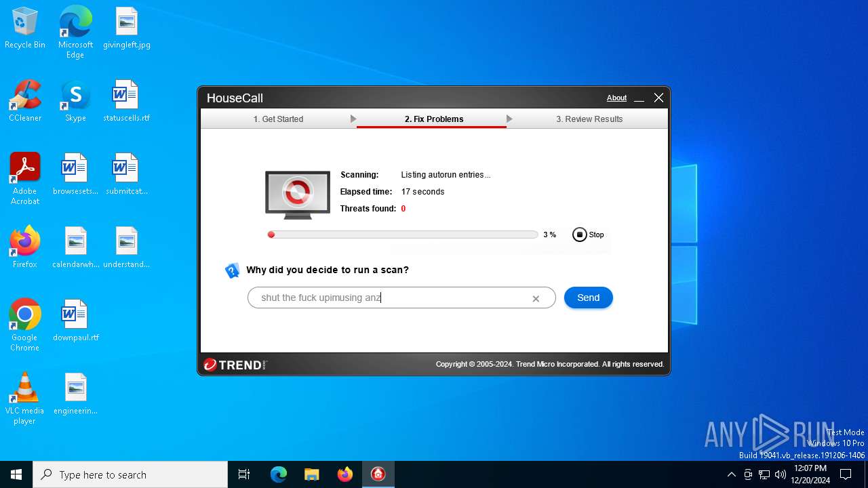Open the About link in HouseCall
This screenshot has width=868, height=488.
616,98
